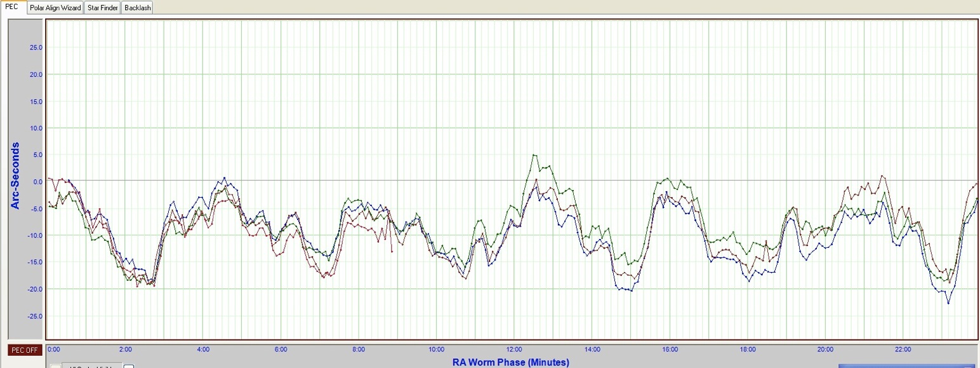Go to the Backlash tab
This screenshot has height=368, width=980.
[137, 8]
